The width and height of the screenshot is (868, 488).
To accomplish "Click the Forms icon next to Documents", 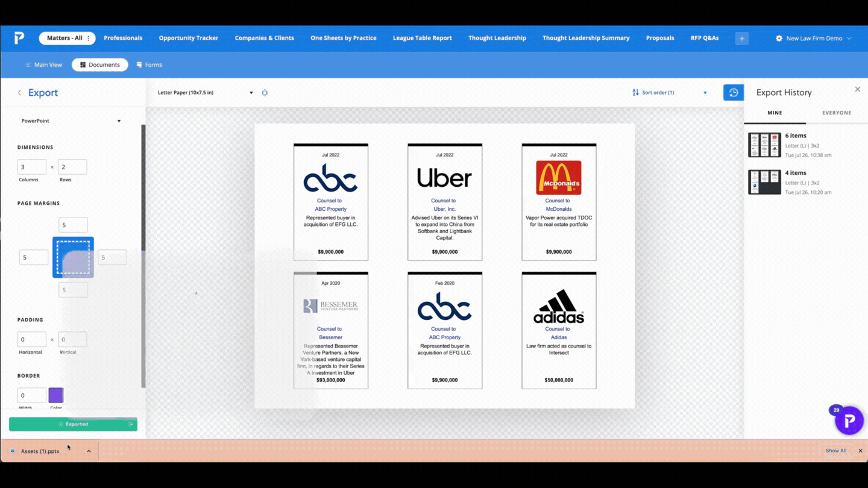I will (140, 64).
